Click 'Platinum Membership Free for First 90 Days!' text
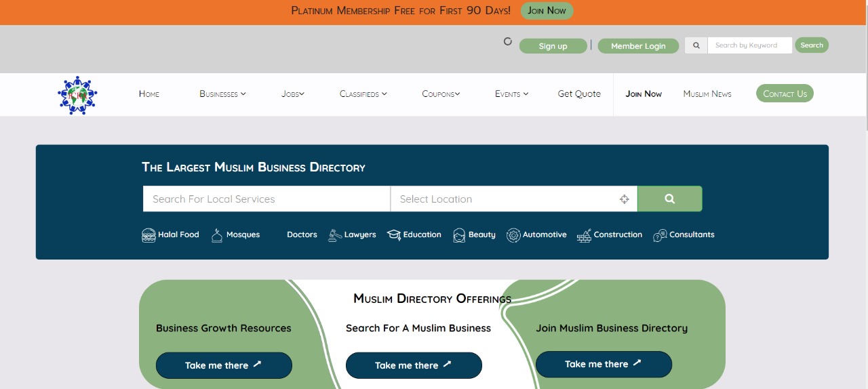 tap(401, 11)
